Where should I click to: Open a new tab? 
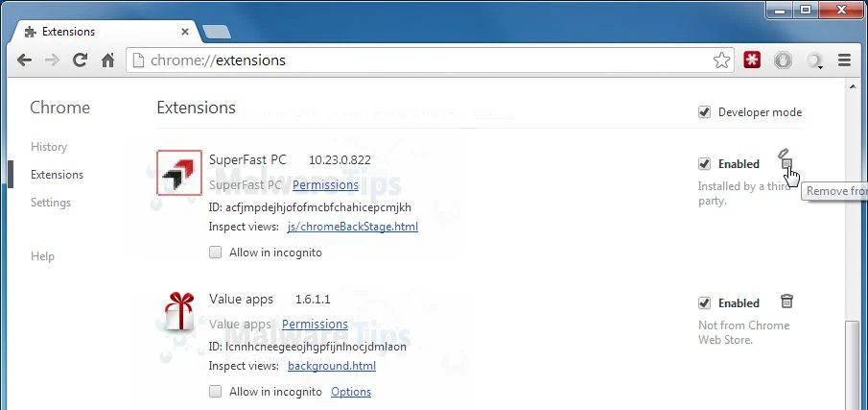(x=217, y=32)
